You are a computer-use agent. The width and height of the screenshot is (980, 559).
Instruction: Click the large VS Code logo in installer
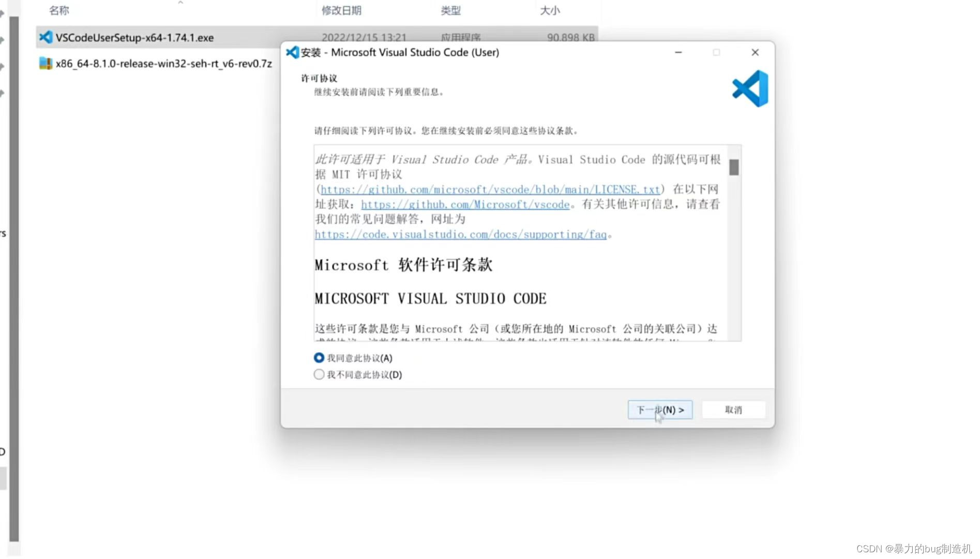tap(750, 89)
